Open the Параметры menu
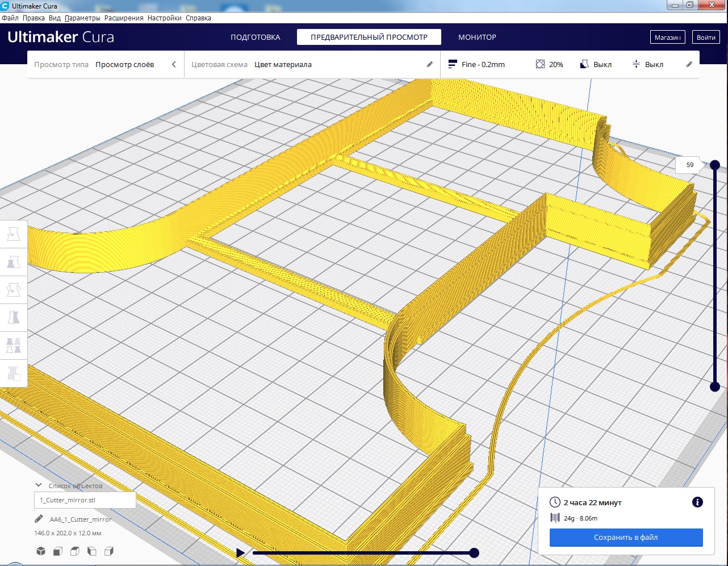Viewport: 728px width, 566px height. [82, 18]
